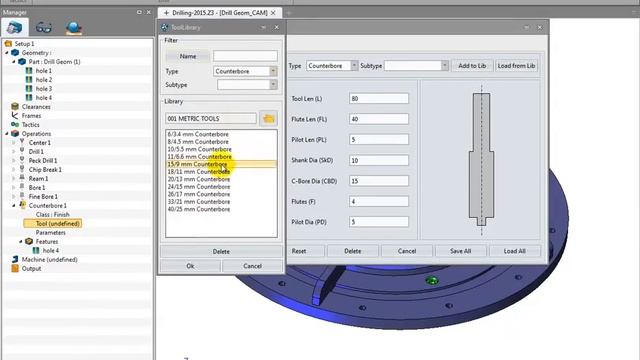Collapse the Operations tree node
The height and width of the screenshot is (360, 640).
[x=7, y=133]
